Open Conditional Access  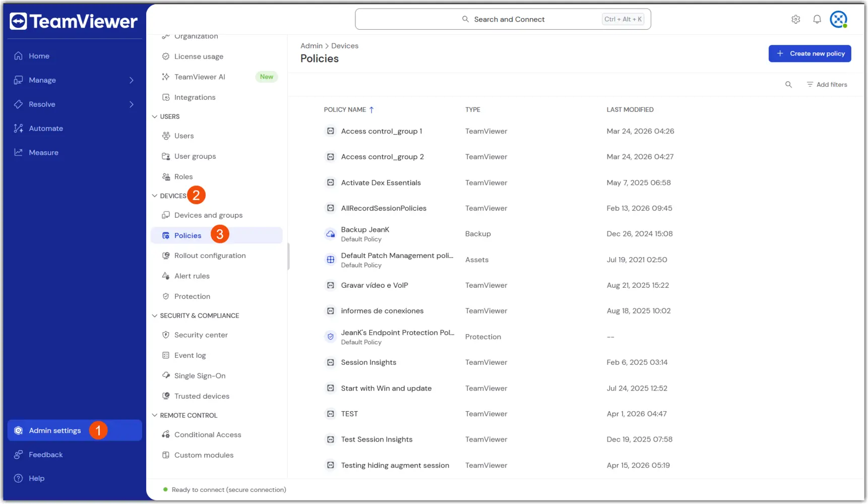(x=217, y=434)
